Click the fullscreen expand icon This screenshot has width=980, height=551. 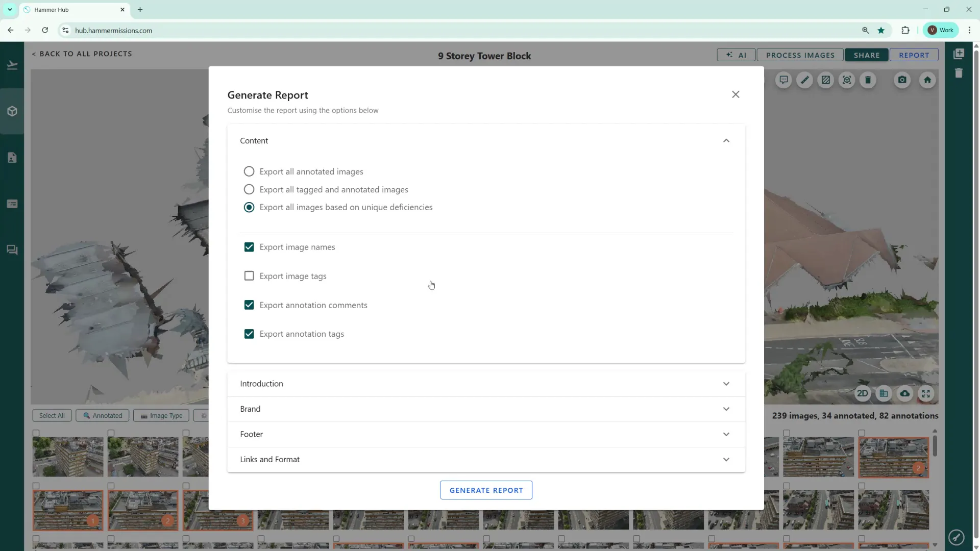pos(926,393)
